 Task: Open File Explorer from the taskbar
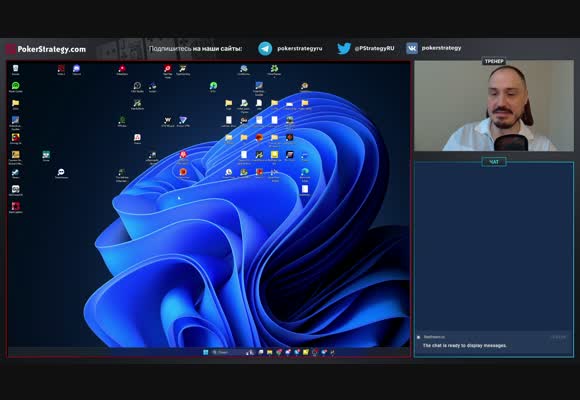tap(270, 352)
